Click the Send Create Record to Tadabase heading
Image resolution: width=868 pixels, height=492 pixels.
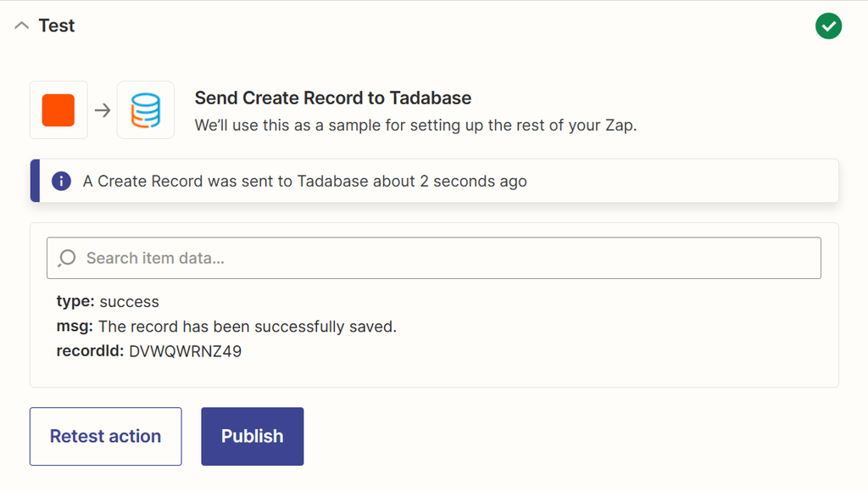click(332, 98)
